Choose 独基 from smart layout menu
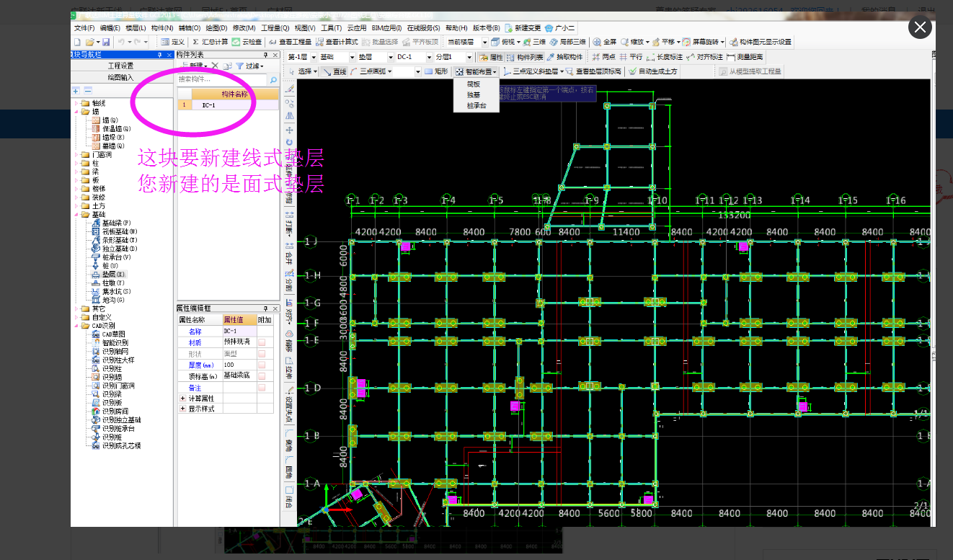953x560 pixels. (474, 94)
